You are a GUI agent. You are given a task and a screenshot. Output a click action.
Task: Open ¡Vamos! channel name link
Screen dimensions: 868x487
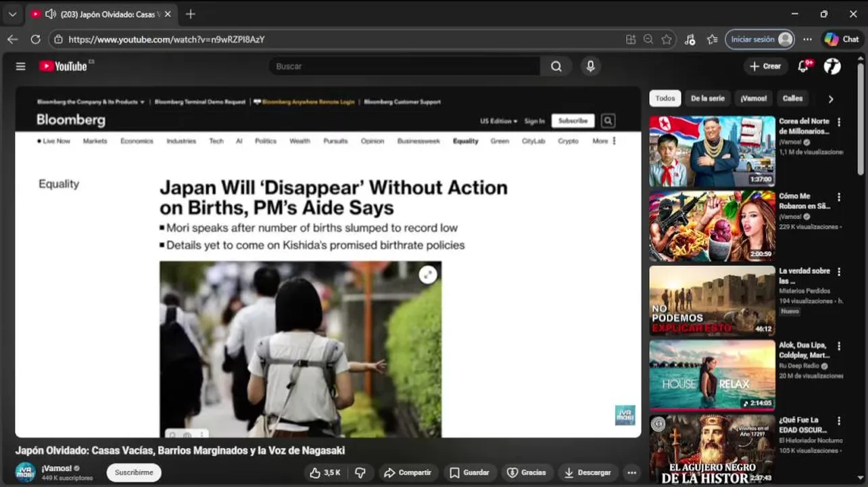coord(56,468)
